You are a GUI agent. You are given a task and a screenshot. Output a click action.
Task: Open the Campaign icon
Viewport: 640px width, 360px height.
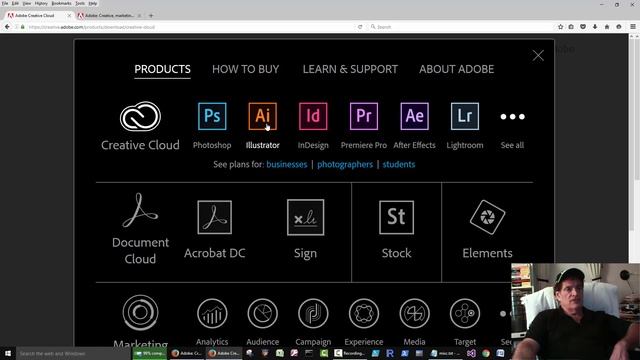point(313,313)
